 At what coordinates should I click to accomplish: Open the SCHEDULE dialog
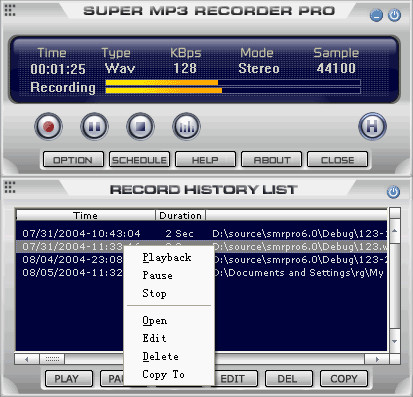tap(139, 160)
